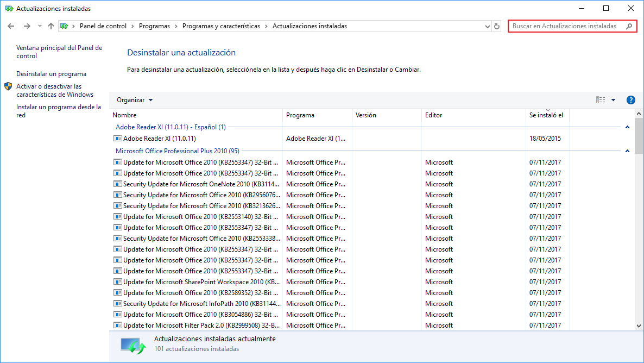Collapse the Adobe Reader XI group
The image size is (644, 363).
(627, 127)
